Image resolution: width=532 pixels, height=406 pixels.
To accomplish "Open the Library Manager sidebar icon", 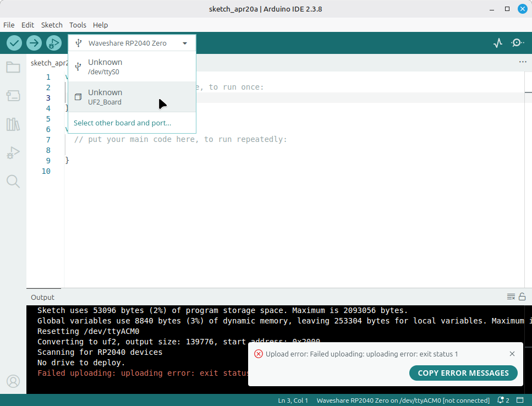I will click(13, 124).
